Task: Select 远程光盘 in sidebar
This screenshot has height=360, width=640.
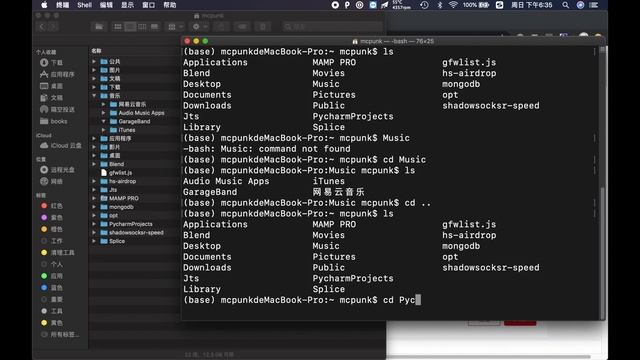Action: click(57, 169)
